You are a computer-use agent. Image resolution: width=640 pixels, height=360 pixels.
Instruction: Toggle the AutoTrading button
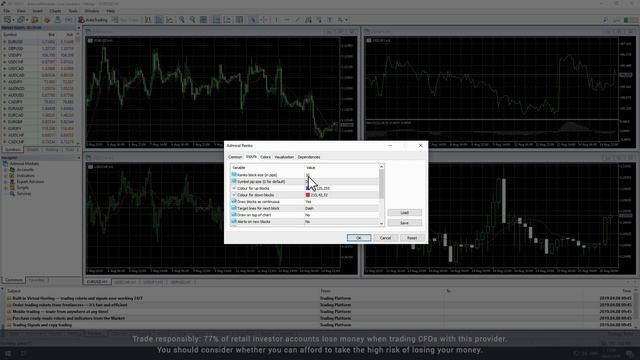pos(93,20)
